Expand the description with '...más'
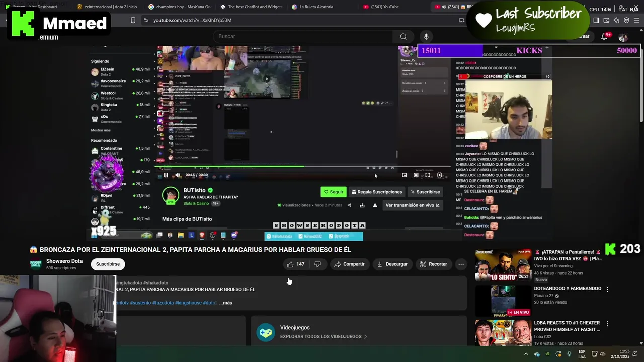 (x=225, y=303)
